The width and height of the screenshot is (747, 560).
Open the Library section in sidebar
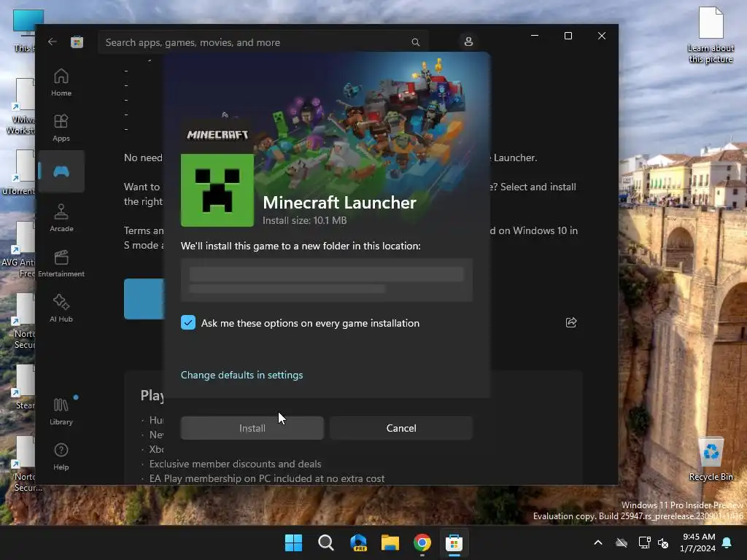pyautogui.click(x=61, y=411)
